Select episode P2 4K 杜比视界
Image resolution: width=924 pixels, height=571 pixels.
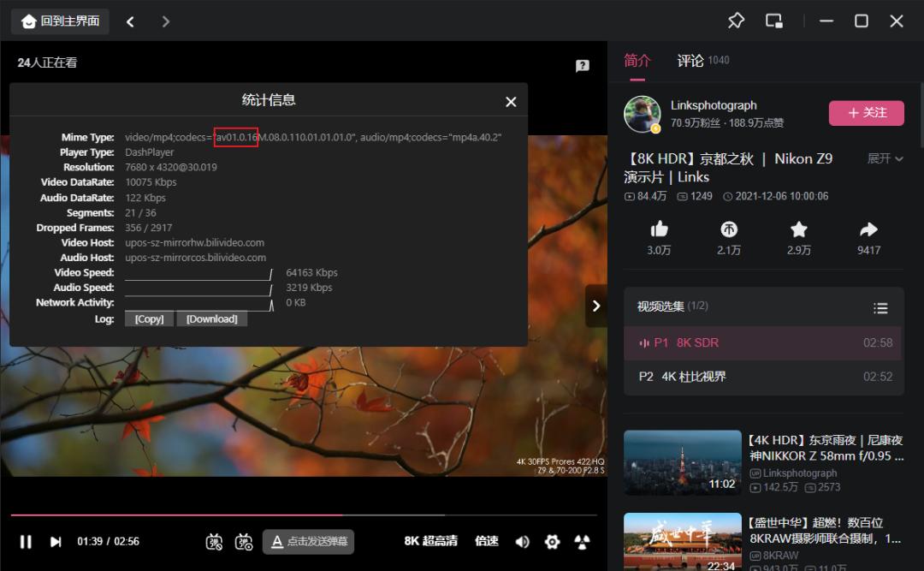tap(762, 377)
